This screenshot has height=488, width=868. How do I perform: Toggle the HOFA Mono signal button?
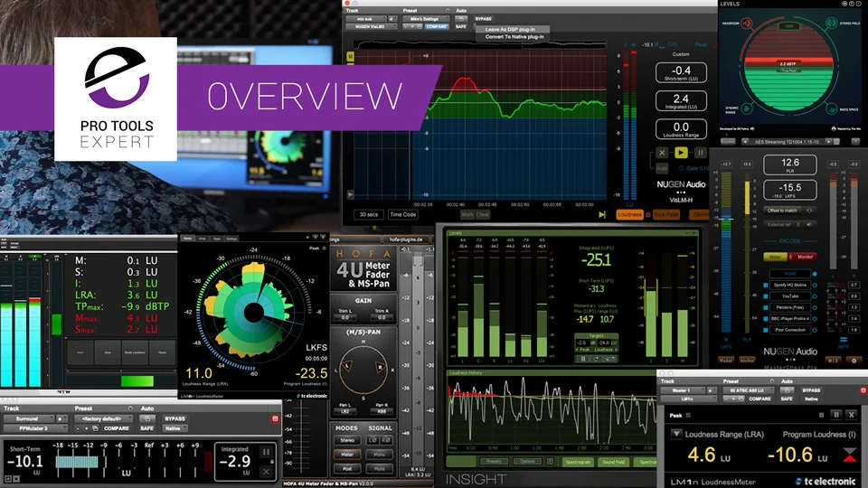click(379, 455)
